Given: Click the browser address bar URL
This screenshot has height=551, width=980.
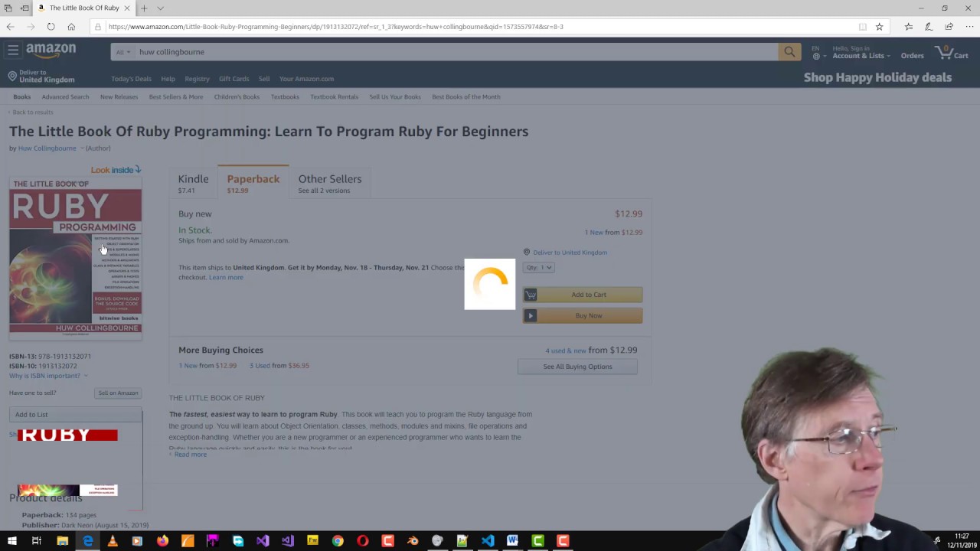Looking at the screenshot, I should point(335,27).
